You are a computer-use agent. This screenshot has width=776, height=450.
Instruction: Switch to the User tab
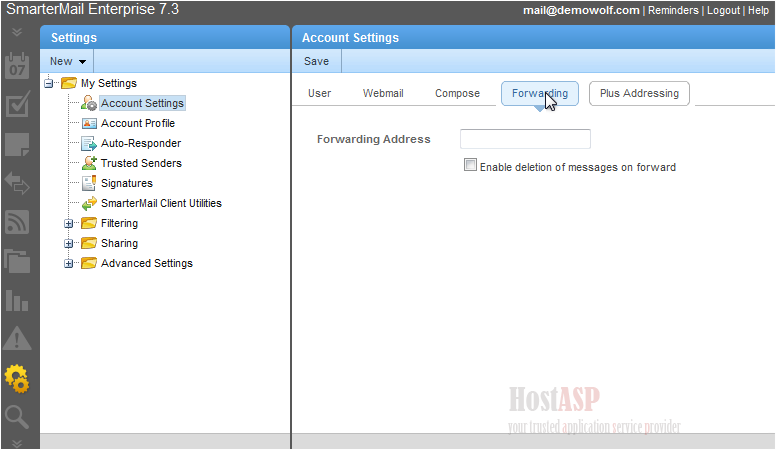click(x=319, y=93)
